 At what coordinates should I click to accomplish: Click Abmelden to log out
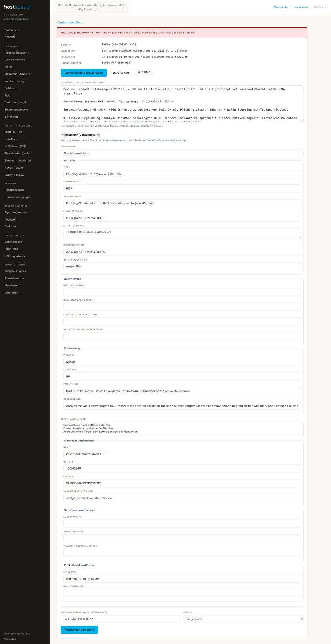click(x=10, y=639)
